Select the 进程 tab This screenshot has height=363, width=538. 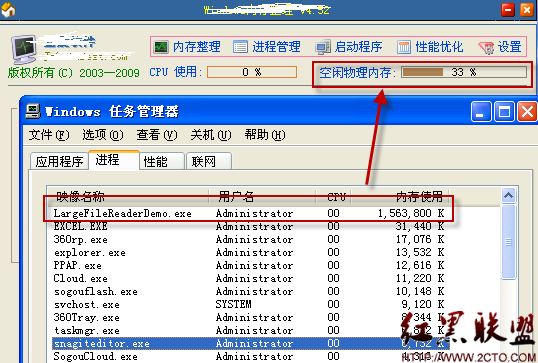tap(114, 160)
